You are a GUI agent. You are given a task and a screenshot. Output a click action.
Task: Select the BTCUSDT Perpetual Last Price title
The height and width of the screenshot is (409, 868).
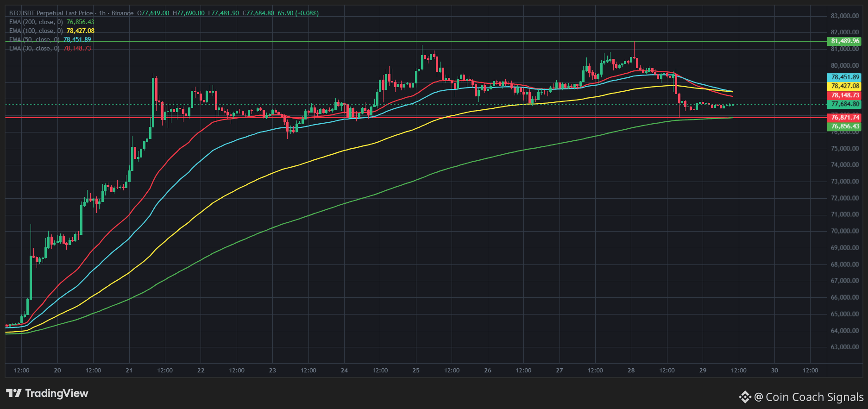51,13
